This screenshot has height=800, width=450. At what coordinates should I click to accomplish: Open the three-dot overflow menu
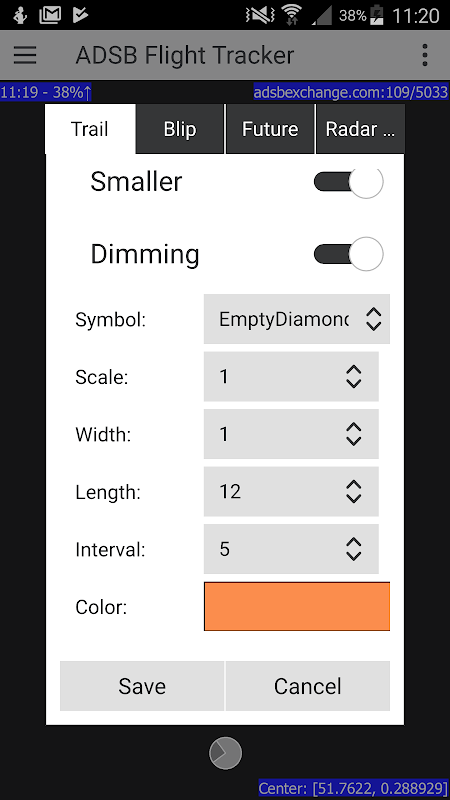[x=424, y=55]
